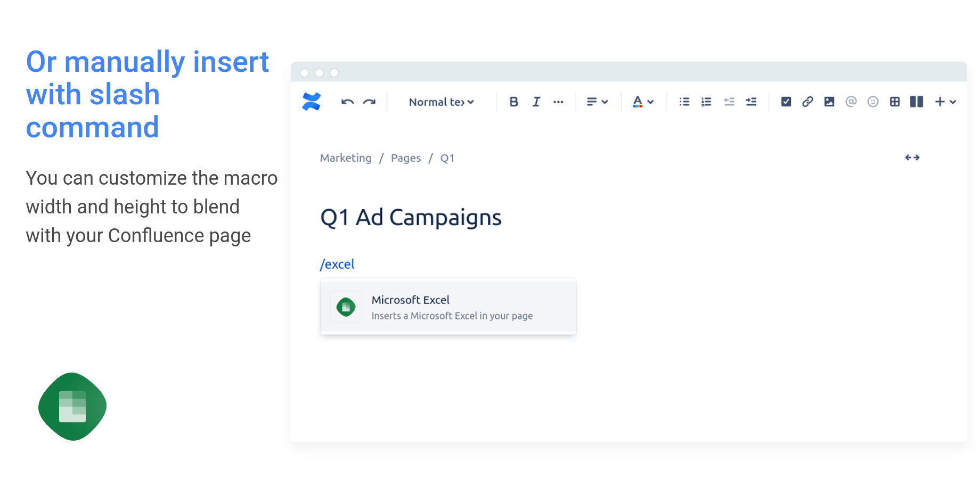Screen dimensions: 980x479
Task: Click the Q1 Ad Campaigns page title
Action: click(411, 218)
